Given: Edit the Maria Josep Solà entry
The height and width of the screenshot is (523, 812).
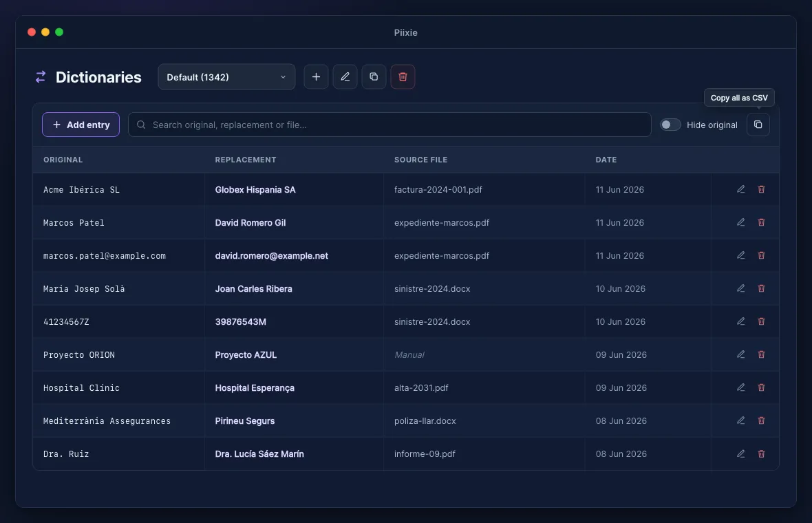Looking at the screenshot, I should point(741,288).
